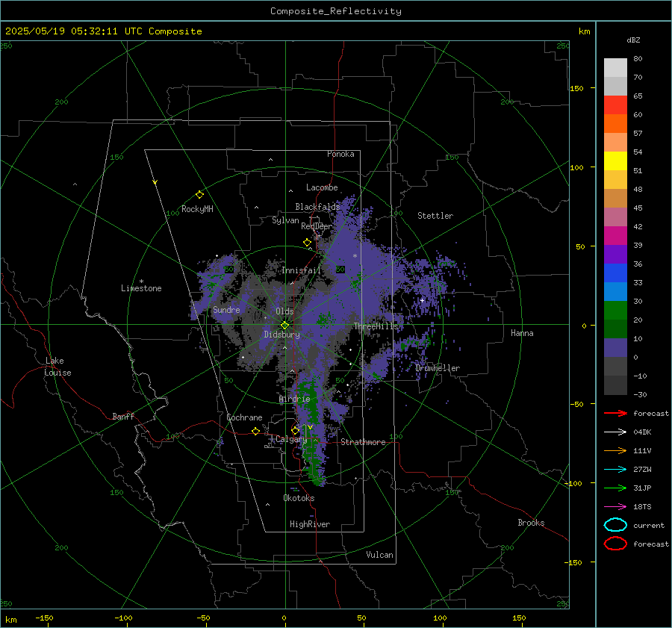Click the orange 111V arrow icon
The image size is (672, 628).
tap(615, 450)
